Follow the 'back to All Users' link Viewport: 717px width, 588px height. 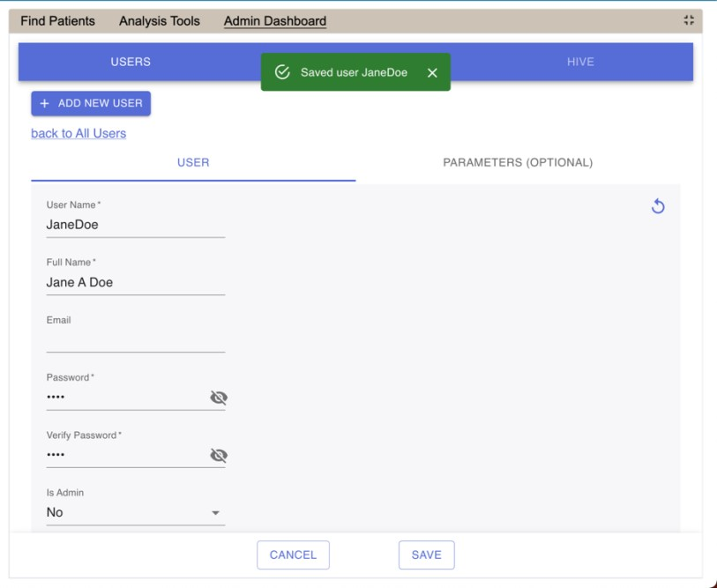click(x=78, y=133)
